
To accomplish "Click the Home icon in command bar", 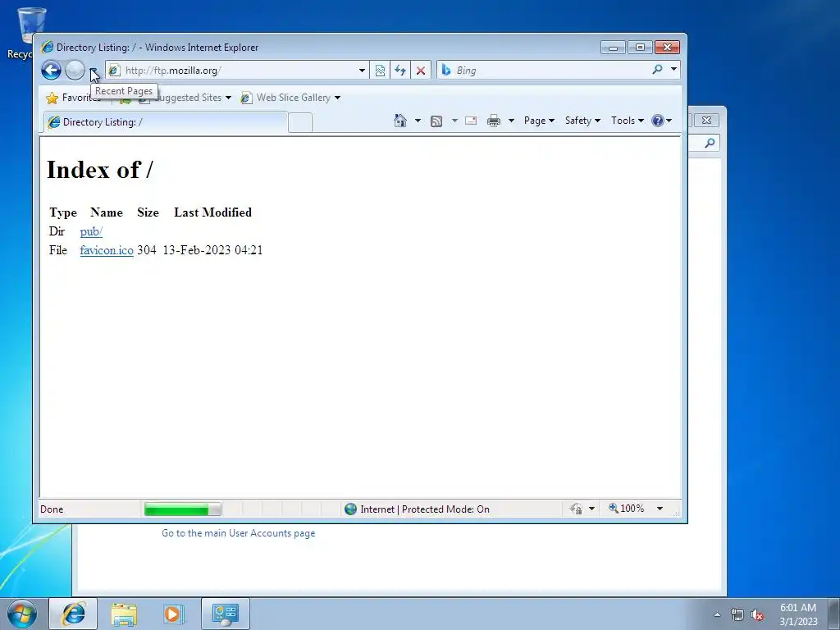I will [400, 121].
